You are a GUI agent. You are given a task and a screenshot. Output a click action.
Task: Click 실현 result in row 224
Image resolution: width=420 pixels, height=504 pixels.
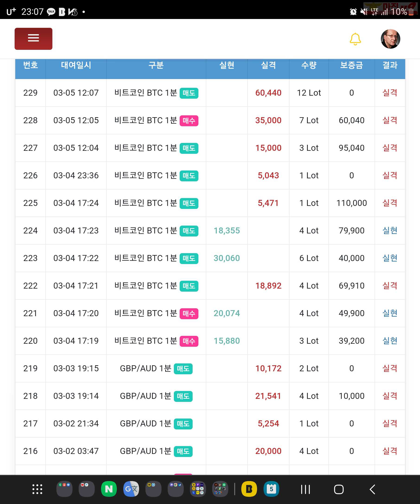click(x=390, y=231)
